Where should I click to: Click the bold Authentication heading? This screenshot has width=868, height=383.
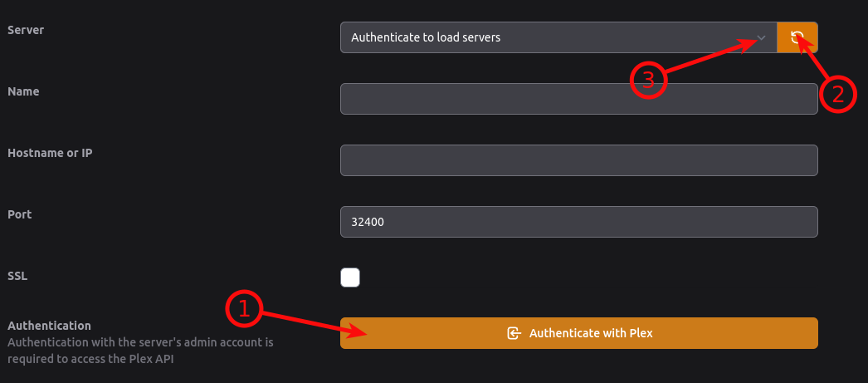[49, 326]
